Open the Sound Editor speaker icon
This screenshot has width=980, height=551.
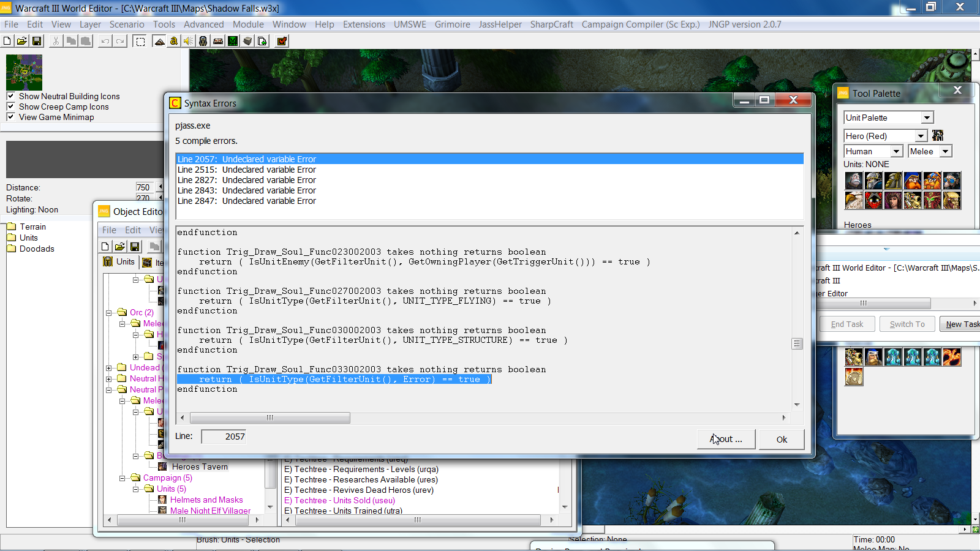tap(189, 41)
